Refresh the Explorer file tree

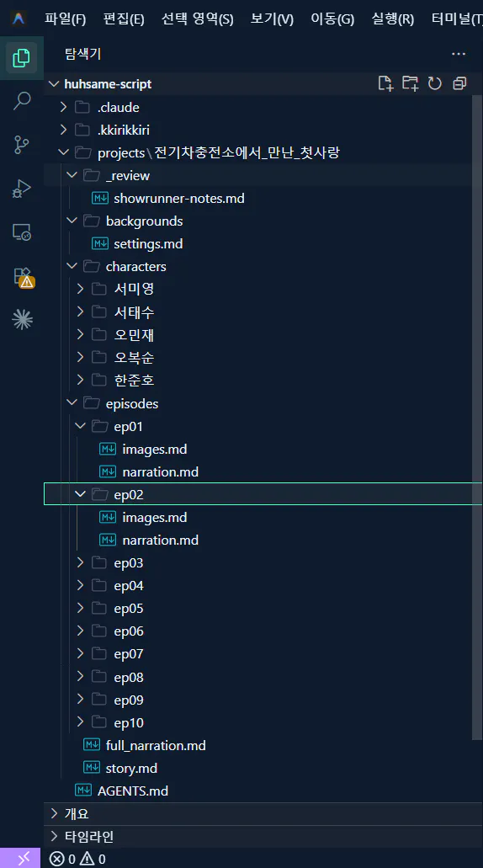(435, 83)
